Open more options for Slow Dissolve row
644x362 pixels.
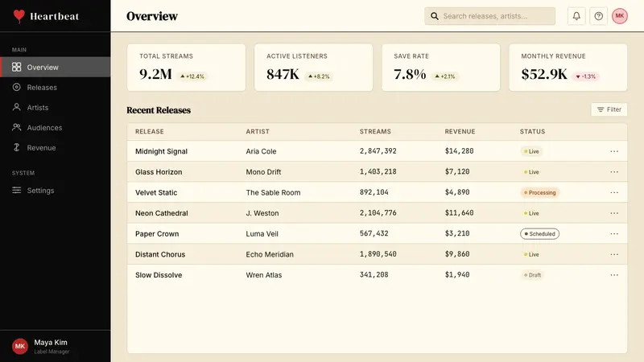(614, 275)
